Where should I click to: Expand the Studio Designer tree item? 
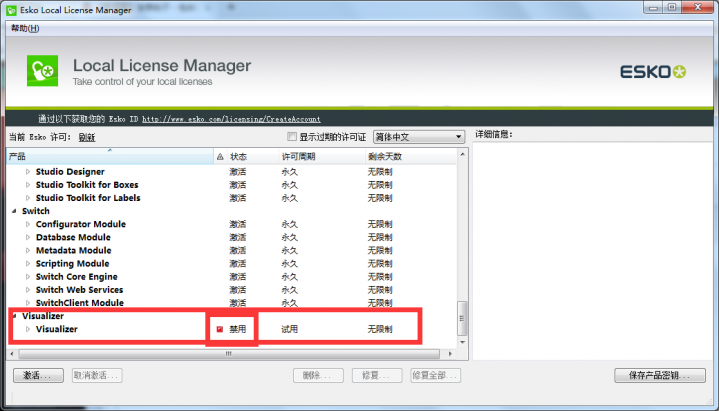click(x=28, y=172)
